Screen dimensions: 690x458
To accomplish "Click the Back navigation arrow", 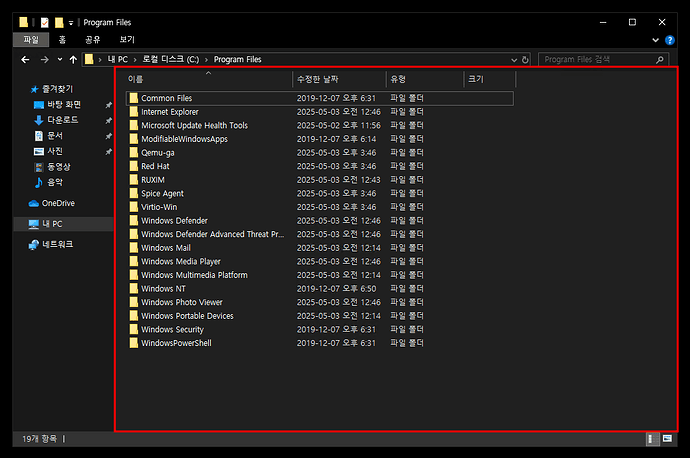I will (26, 59).
